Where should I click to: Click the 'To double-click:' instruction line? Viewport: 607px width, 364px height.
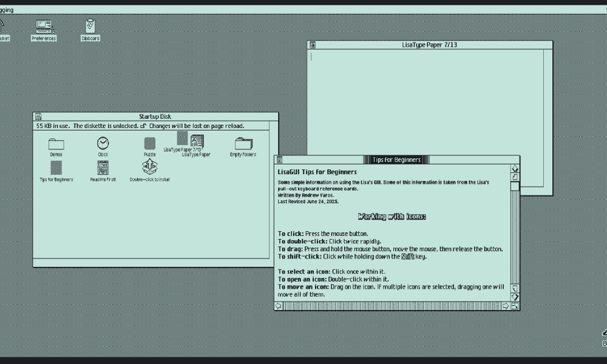coord(330,241)
